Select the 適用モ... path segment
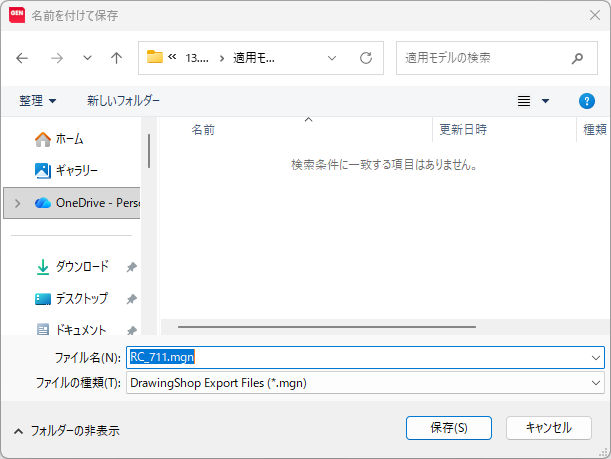The height and width of the screenshot is (459, 611). 254,58
